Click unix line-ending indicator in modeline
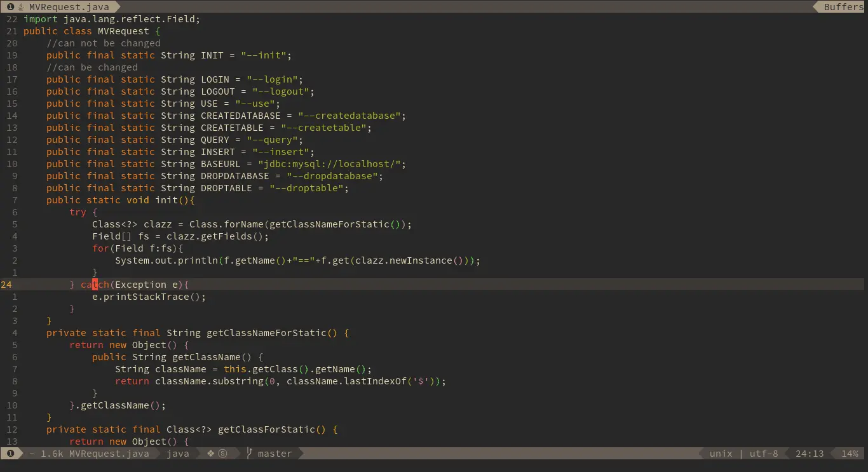 tap(721, 454)
